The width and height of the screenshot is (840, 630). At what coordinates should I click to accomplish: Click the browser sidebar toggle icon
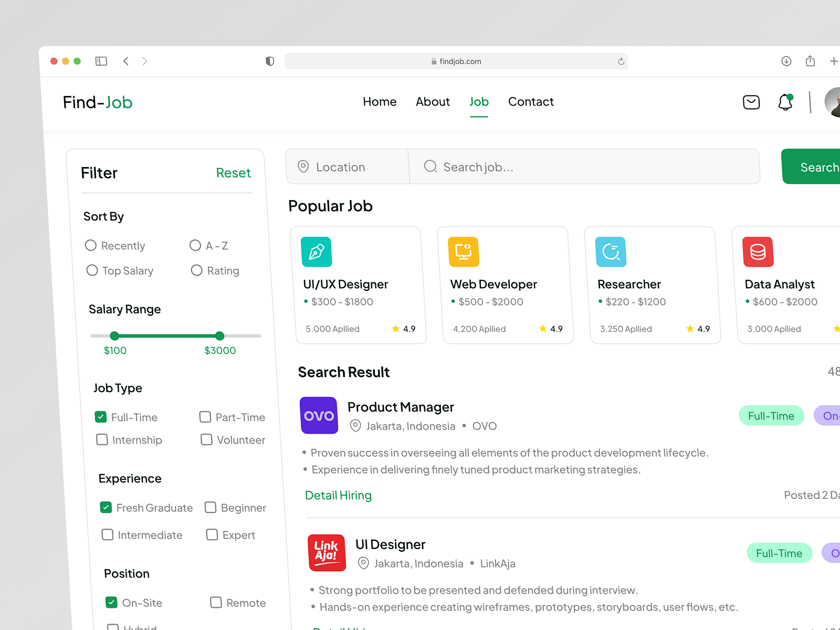point(101,61)
